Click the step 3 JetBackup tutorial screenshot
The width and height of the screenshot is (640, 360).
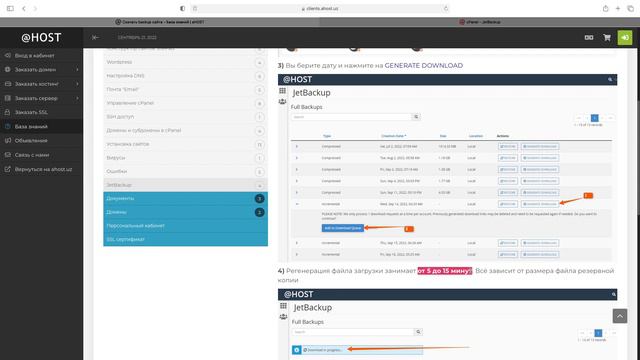coord(447,168)
